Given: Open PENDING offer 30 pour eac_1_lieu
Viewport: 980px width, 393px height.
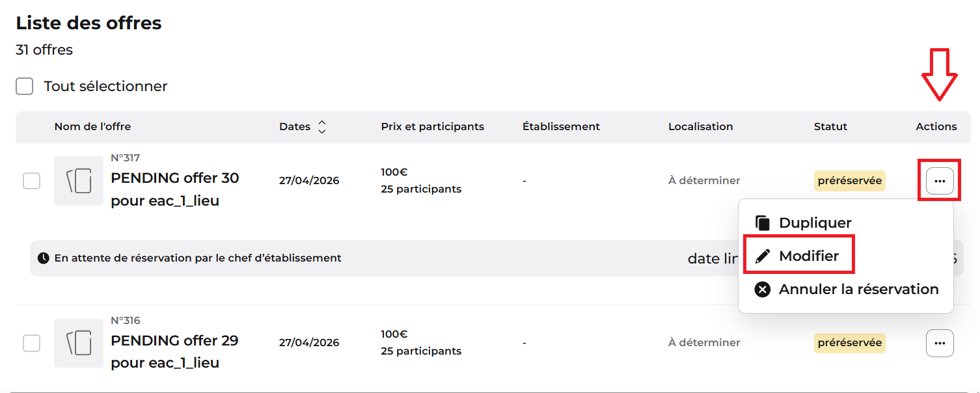Looking at the screenshot, I should pyautogui.click(x=175, y=189).
